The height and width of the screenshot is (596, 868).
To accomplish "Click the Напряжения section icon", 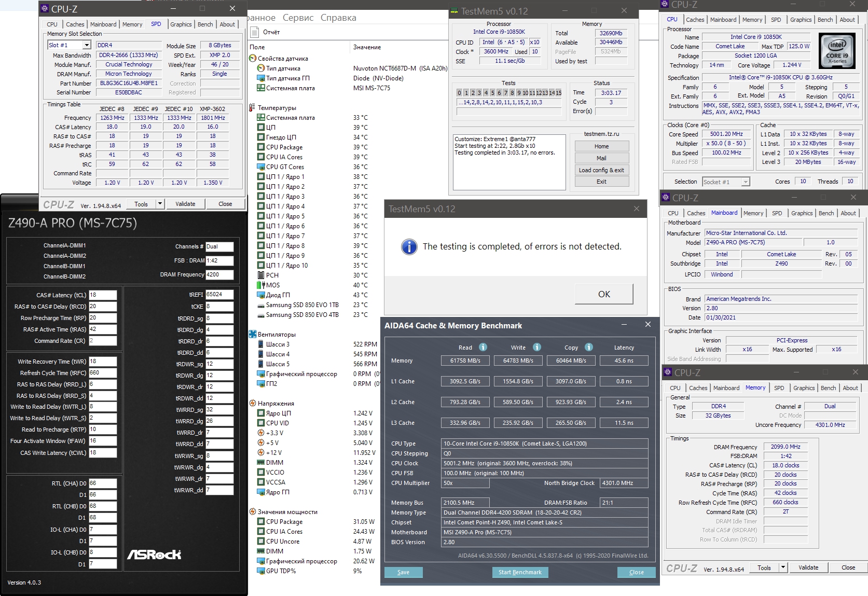I will [x=253, y=404].
